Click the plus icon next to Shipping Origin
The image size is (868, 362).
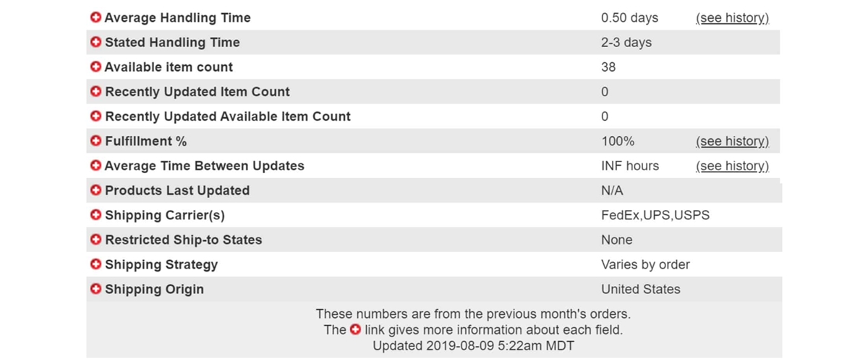tap(95, 289)
